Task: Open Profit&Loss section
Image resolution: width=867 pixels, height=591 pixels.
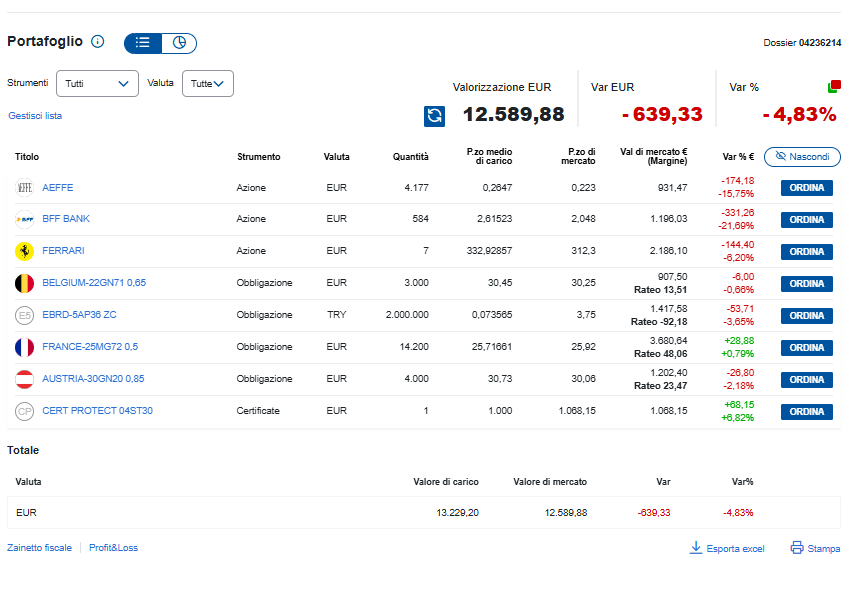Action: coord(113,548)
